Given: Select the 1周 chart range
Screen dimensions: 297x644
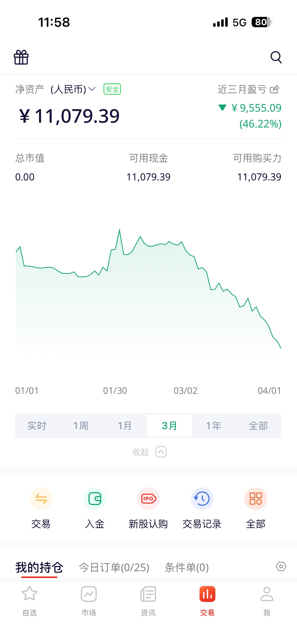Looking at the screenshot, I should (81, 426).
